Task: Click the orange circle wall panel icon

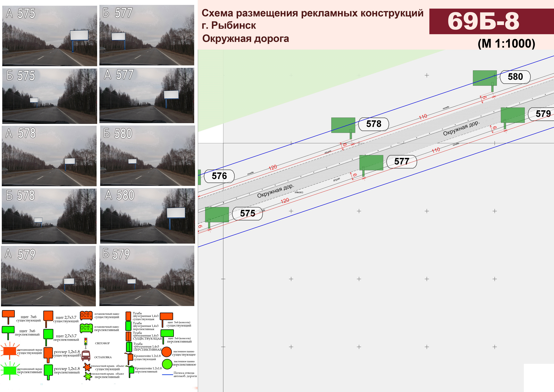Action: (x=167, y=352)
